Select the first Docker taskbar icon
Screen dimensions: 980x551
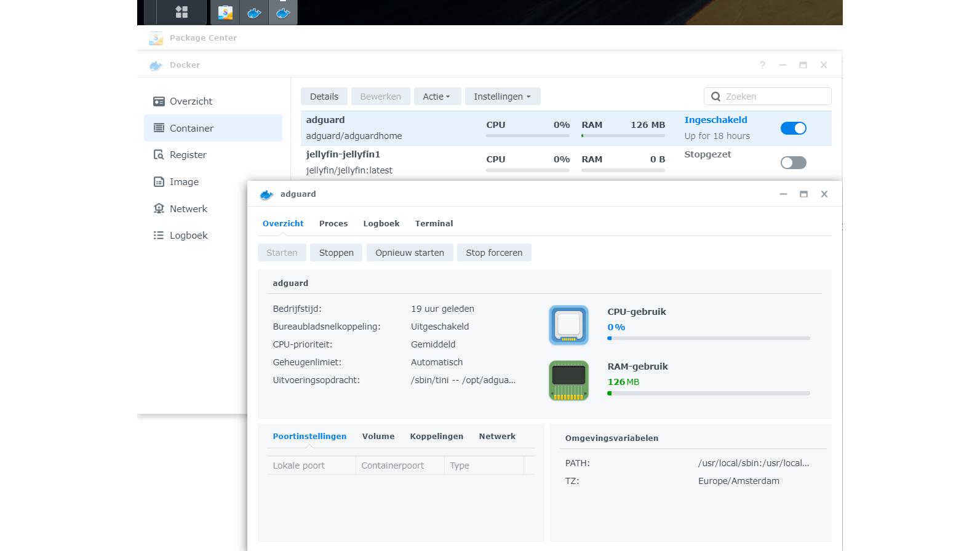tap(254, 12)
